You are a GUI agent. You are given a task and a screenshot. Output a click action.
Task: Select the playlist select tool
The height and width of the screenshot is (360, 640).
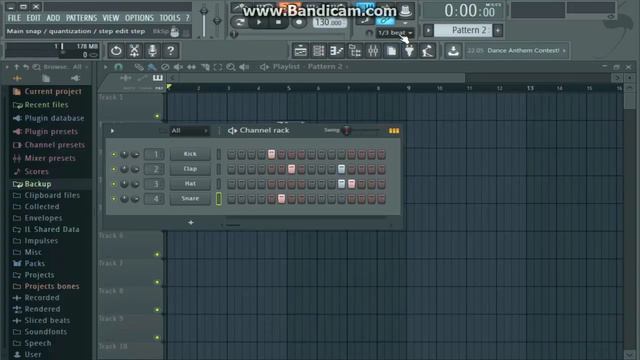click(218, 67)
